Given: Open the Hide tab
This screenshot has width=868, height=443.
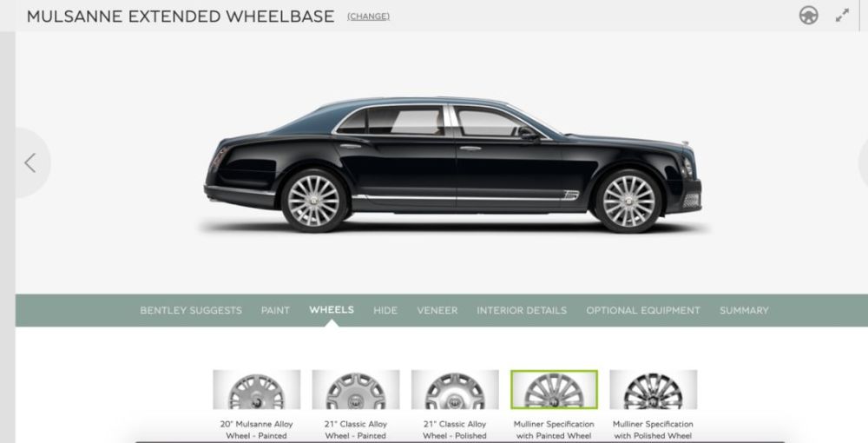Looking at the screenshot, I should (x=385, y=310).
